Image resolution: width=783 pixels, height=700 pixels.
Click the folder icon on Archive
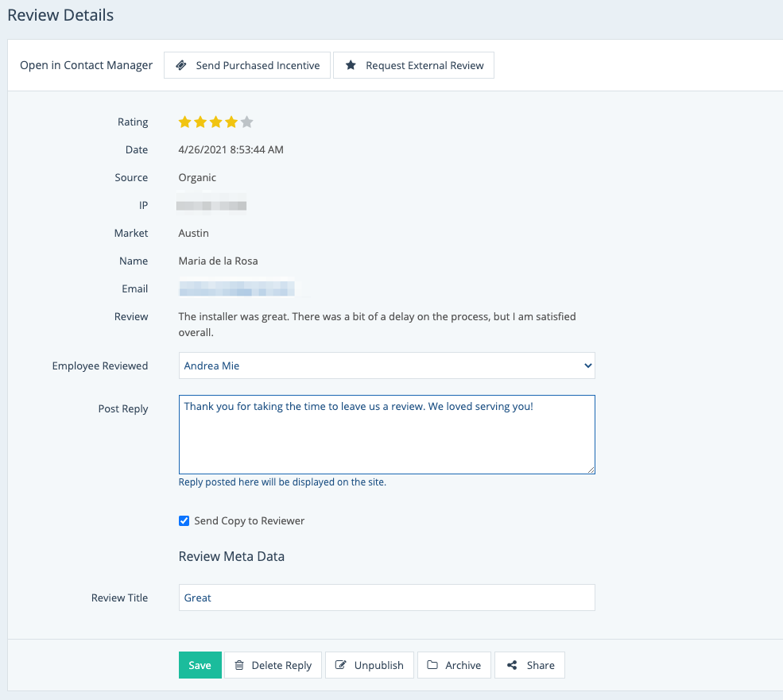(432, 665)
